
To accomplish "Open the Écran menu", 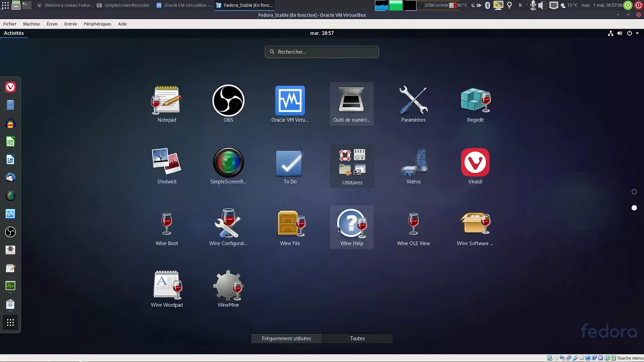I will pos(52,24).
